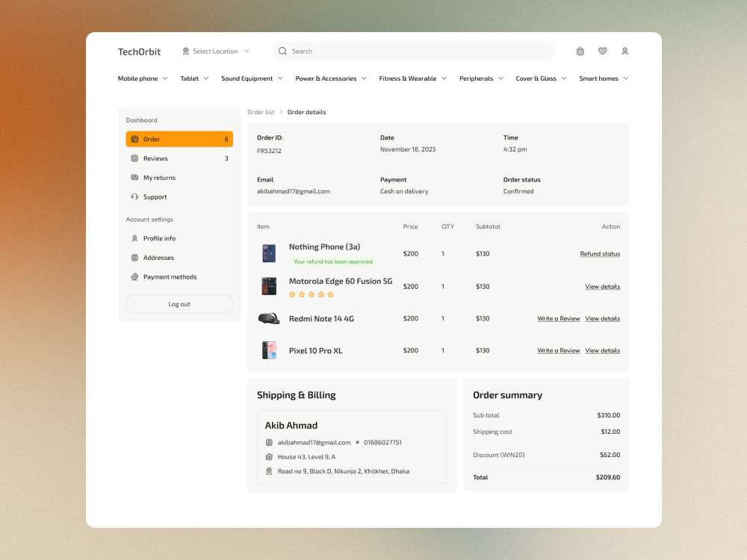Open Payment methods settings
747x560 pixels.
(x=179, y=277)
